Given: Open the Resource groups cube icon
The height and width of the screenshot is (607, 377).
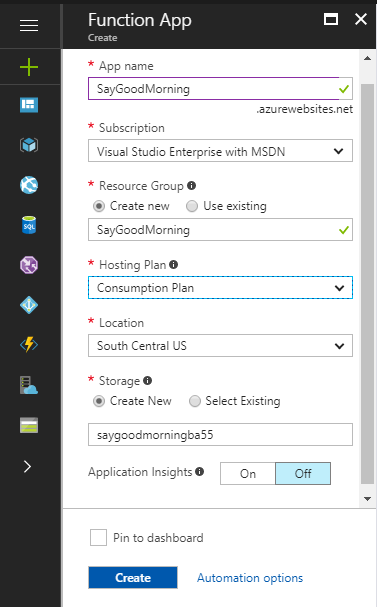Looking at the screenshot, I should coord(29,145).
